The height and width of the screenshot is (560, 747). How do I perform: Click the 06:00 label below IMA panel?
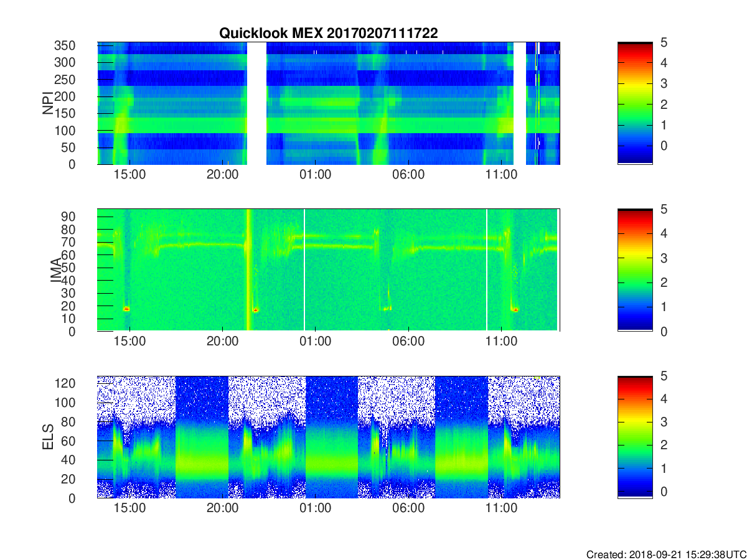(x=408, y=342)
